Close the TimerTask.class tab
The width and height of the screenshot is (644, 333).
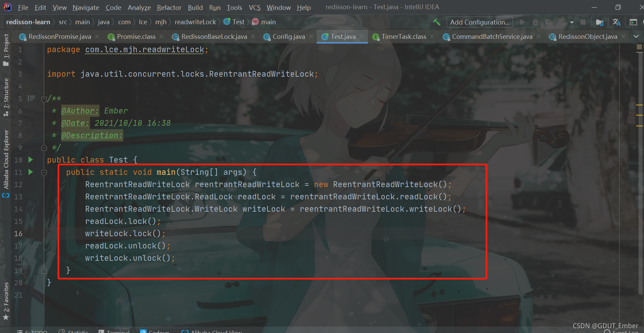coord(432,36)
